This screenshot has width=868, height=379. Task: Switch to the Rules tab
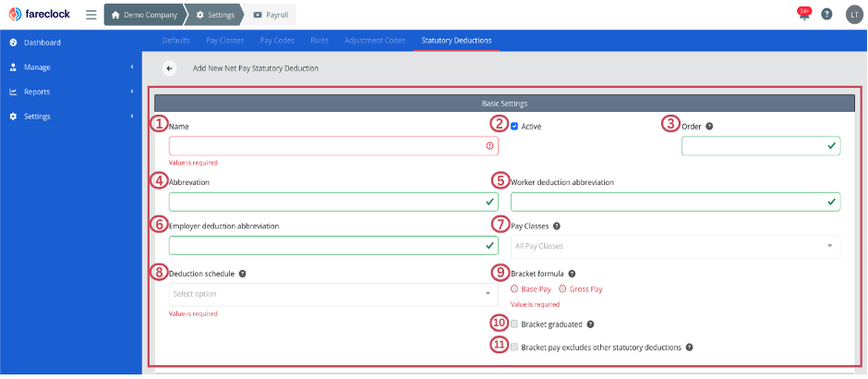coord(319,41)
